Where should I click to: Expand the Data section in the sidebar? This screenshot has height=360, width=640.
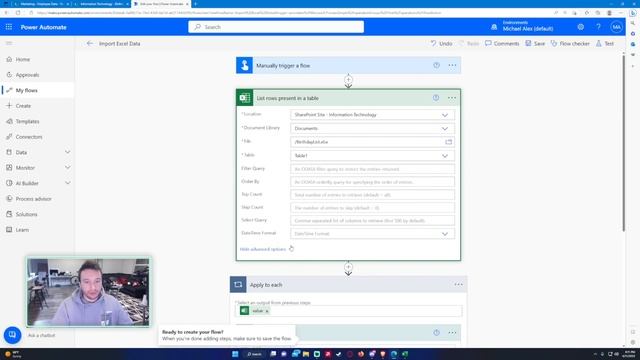pos(67,152)
